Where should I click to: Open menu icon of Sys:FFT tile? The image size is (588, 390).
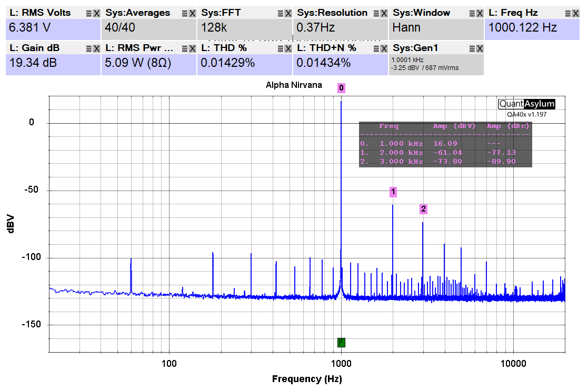(281, 14)
